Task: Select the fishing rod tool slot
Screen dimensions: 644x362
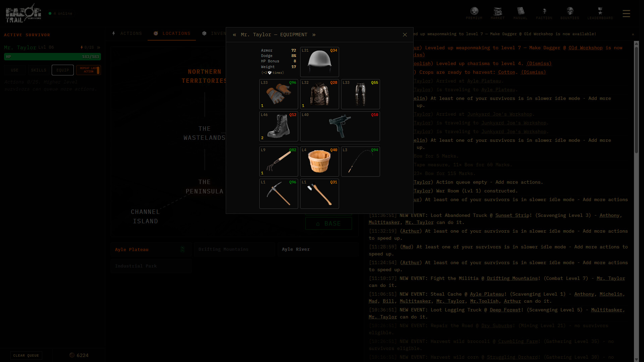Action: (x=360, y=162)
